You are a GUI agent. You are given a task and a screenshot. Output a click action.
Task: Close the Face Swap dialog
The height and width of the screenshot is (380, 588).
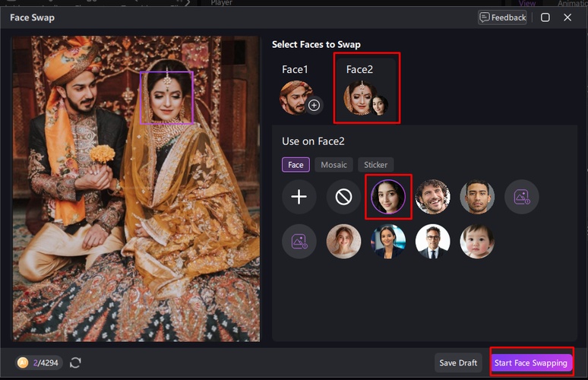click(567, 17)
